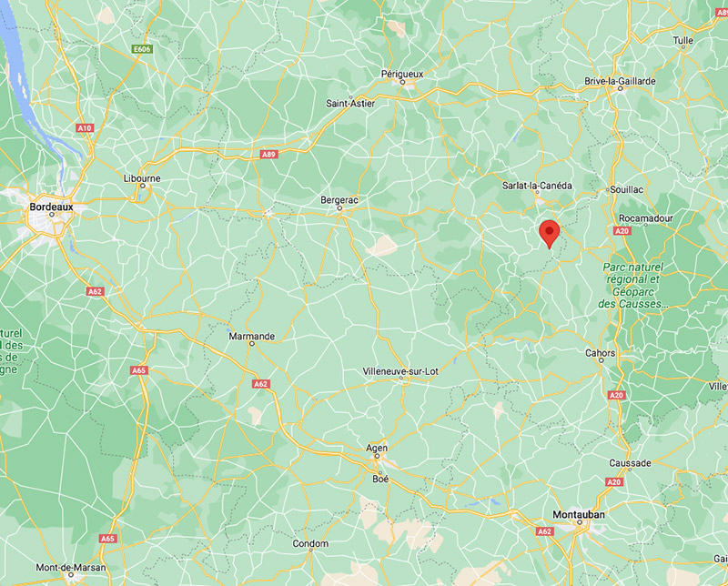The image size is (728, 586).
Task: Select the Agen city label
Action: pyautogui.click(x=377, y=448)
